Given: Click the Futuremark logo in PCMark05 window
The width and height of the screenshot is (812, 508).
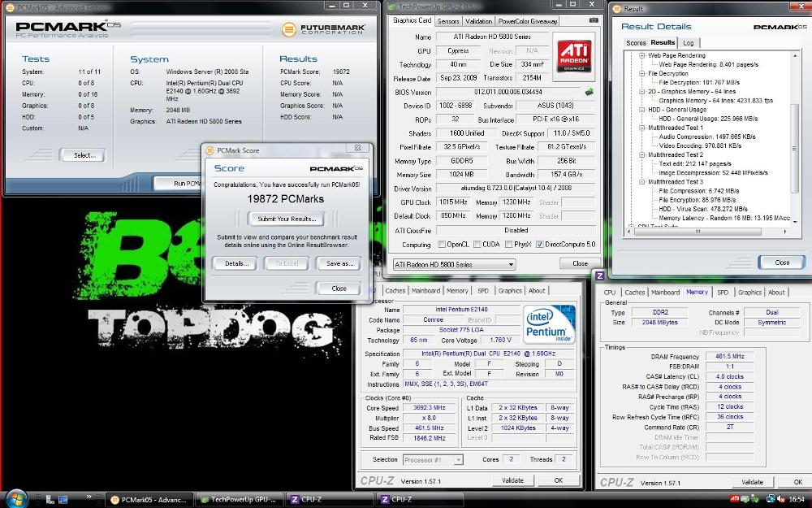Looking at the screenshot, I should [323, 29].
